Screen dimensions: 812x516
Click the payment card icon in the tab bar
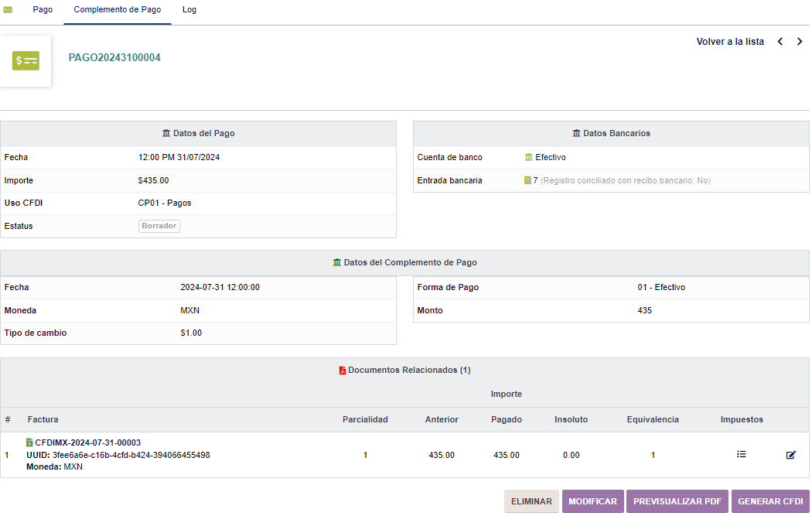click(x=9, y=10)
